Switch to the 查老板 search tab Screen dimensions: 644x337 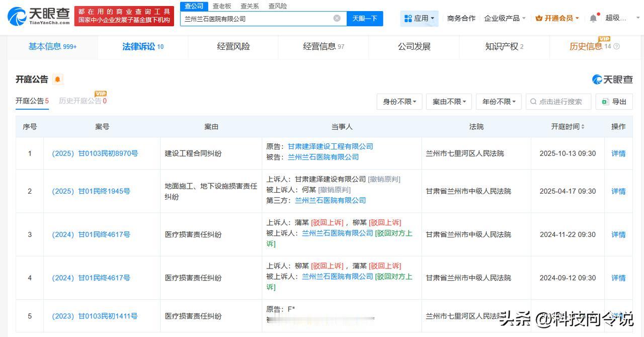(222, 6)
